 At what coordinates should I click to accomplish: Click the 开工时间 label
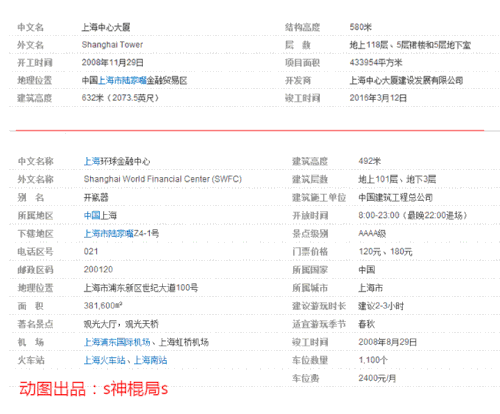(x=35, y=62)
